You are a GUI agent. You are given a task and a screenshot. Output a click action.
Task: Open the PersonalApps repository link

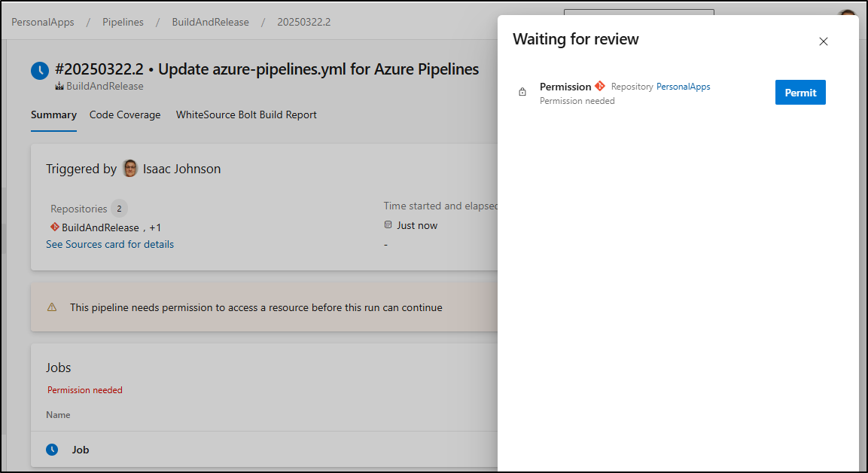tap(683, 87)
